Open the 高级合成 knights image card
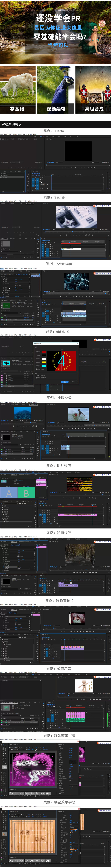The width and height of the screenshot is (111, 868). click(x=93, y=90)
